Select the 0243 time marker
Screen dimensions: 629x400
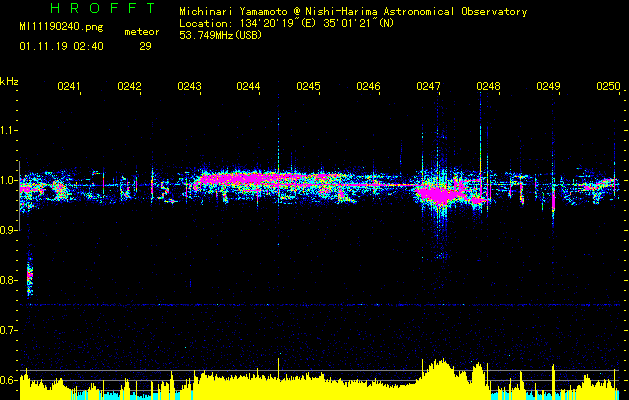tap(189, 86)
